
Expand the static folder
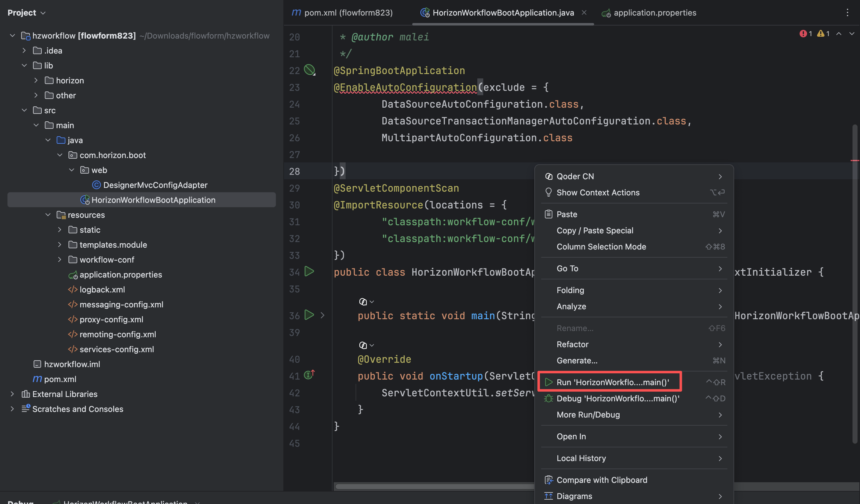(x=60, y=230)
